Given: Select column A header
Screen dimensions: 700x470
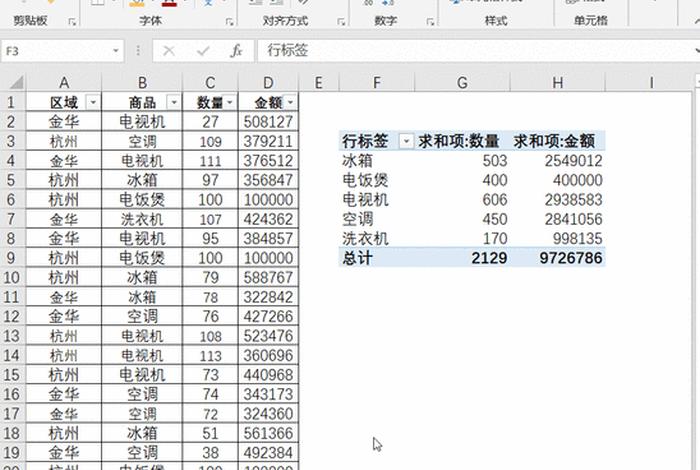Looking at the screenshot, I should (x=64, y=83).
